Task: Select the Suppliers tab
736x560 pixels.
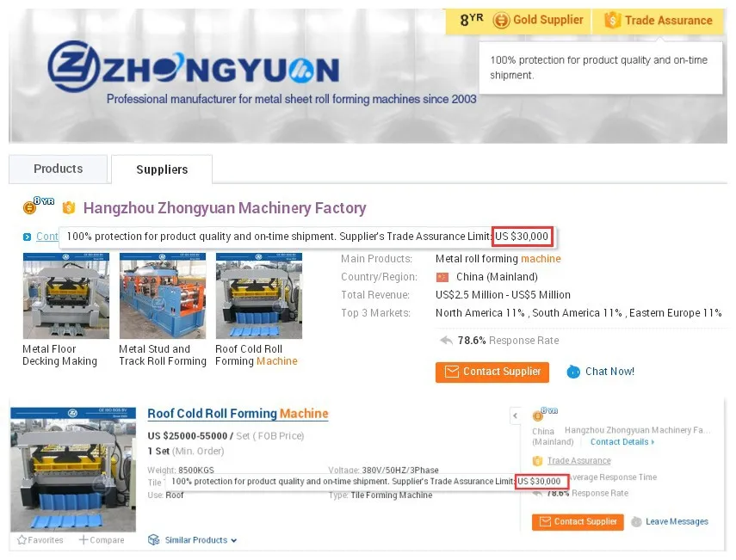Action: tap(162, 169)
